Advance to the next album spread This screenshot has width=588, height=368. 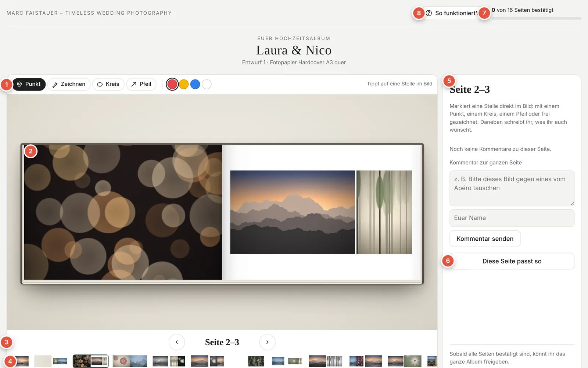coord(267,342)
